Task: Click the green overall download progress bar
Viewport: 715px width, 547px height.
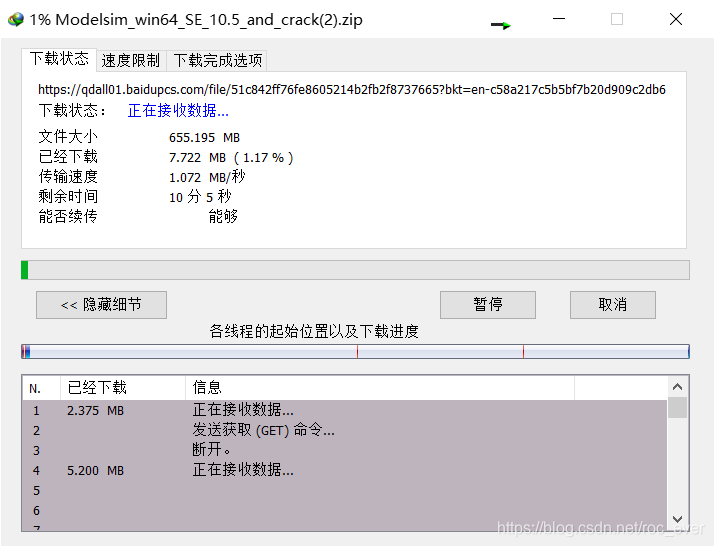Action: coord(355,270)
